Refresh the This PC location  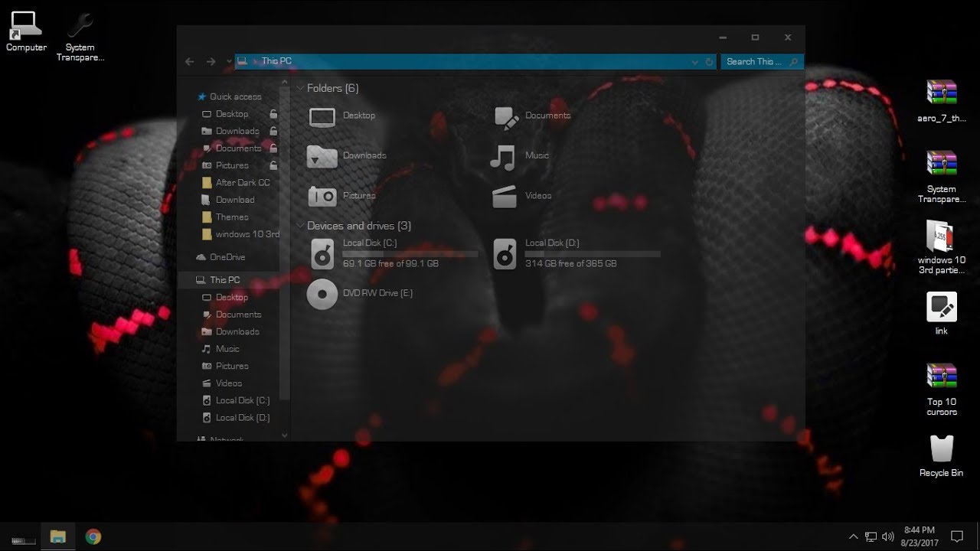point(709,62)
